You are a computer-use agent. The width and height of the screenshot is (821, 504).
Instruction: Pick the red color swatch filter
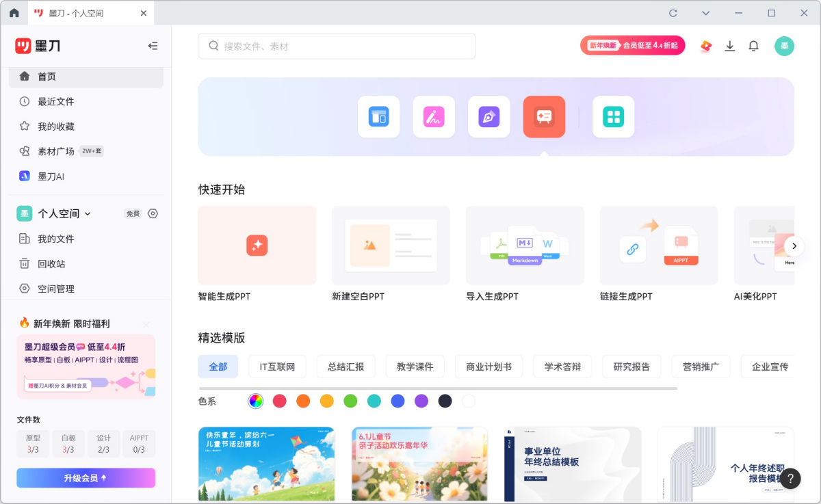(x=279, y=401)
